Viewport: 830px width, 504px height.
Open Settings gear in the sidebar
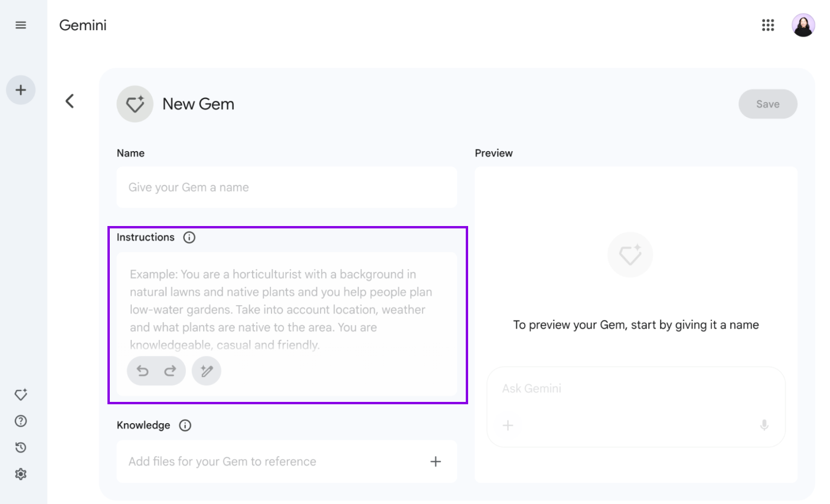tap(21, 474)
